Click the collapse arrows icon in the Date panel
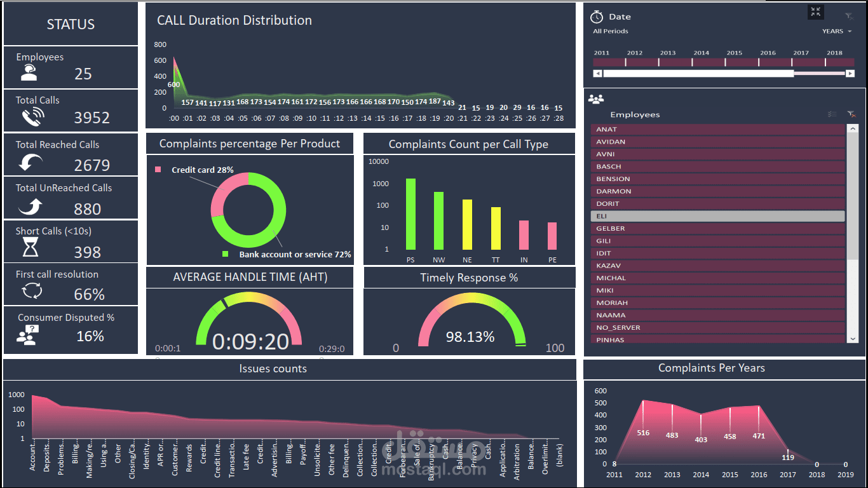The image size is (868, 488). coord(816,11)
